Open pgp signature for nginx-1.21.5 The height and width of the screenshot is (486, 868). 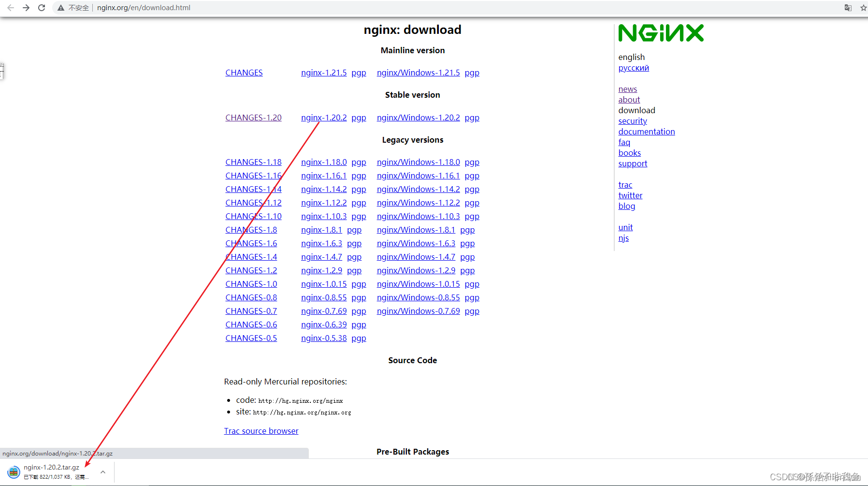[x=359, y=73]
